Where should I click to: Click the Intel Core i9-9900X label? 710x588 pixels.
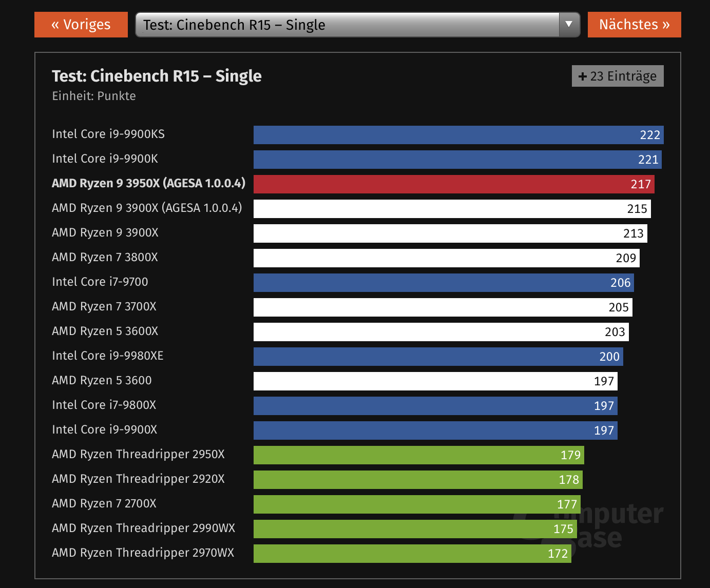click(105, 429)
